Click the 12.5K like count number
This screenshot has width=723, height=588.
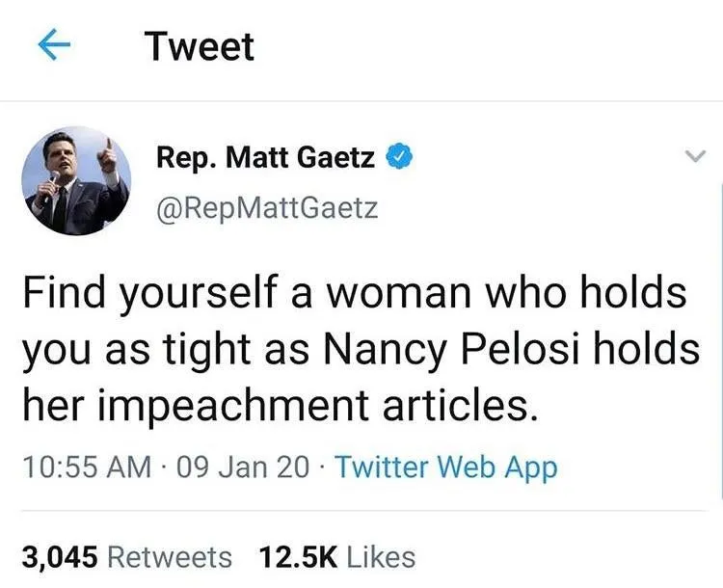pos(297,556)
